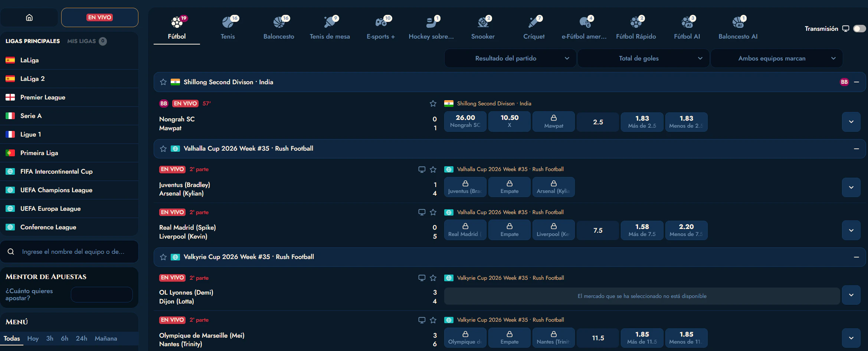Click the Hockey sobre hielo icon
The image size is (868, 351).
coord(431,22)
